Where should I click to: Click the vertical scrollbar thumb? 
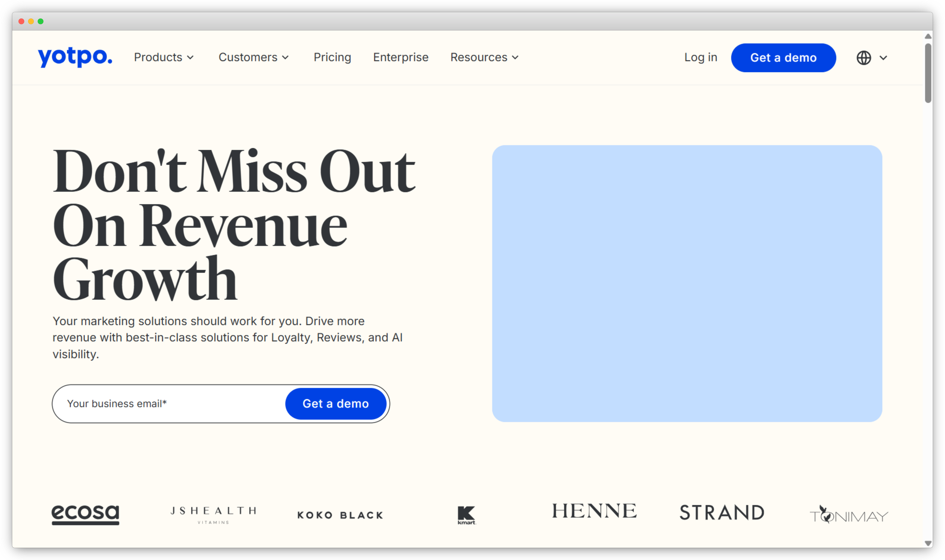pyautogui.click(x=928, y=73)
